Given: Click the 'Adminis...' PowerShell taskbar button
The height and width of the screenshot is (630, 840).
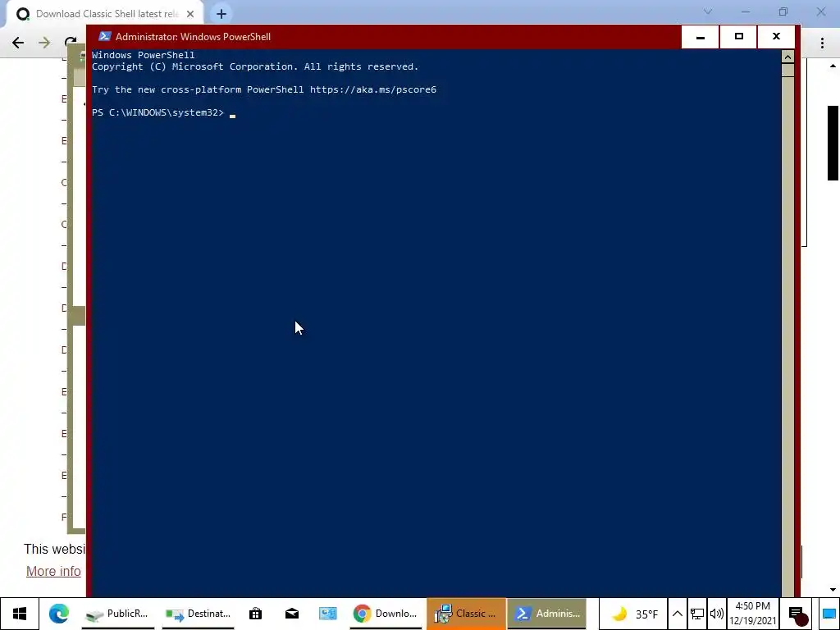Looking at the screenshot, I should tap(547, 614).
